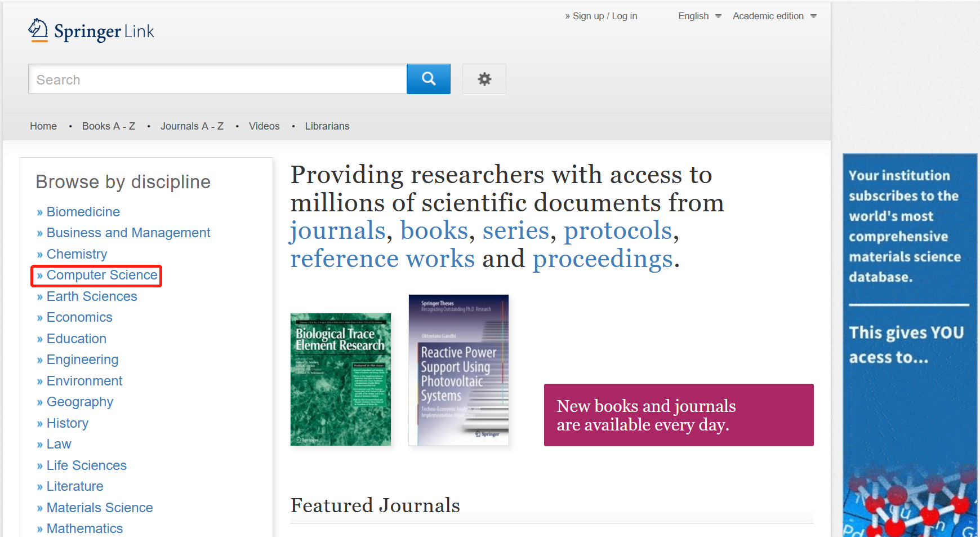Open the Materials Science discipline
980x537 pixels.
point(100,508)
